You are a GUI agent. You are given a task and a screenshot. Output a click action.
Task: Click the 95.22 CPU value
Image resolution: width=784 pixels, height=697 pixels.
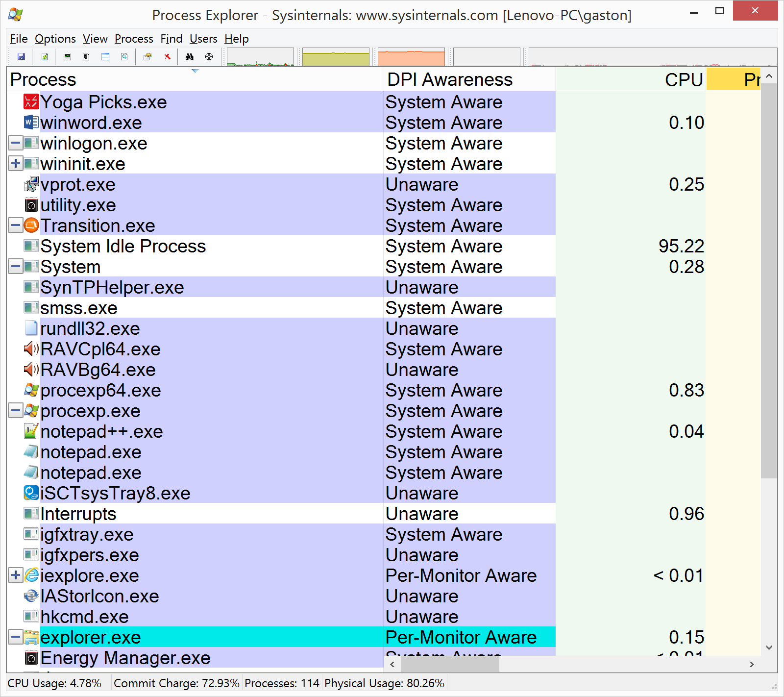[681, 246]
